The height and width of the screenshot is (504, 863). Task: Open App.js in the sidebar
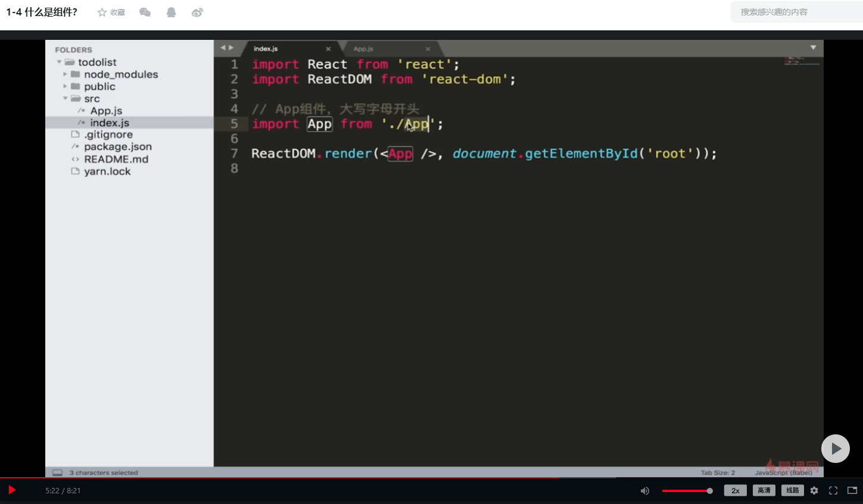coord(106,111)
